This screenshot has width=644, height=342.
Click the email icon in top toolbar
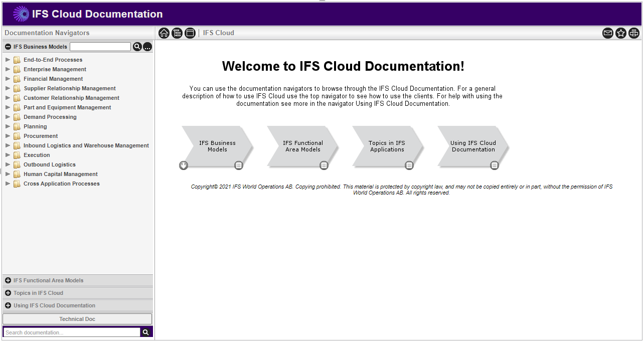[608, 33]
